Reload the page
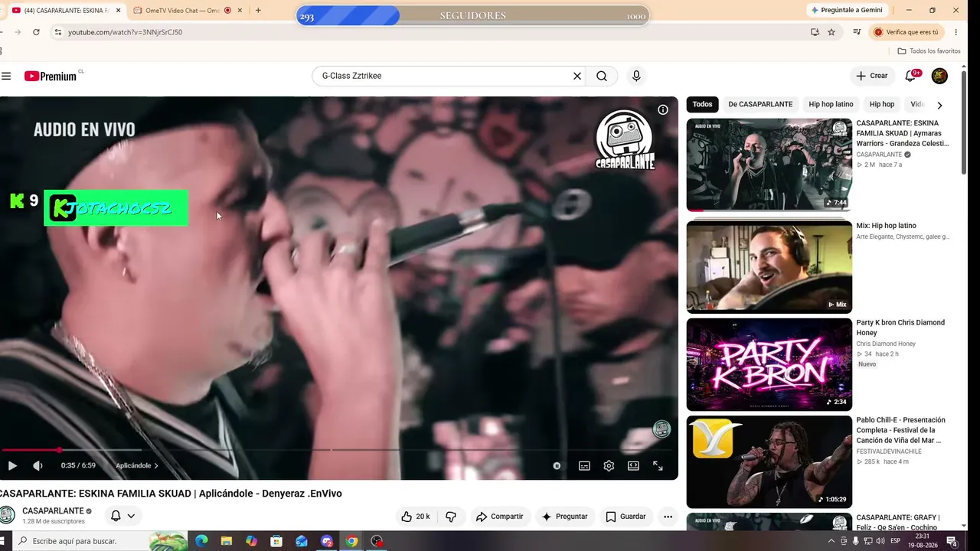Image resolution: width=980 pixels, height=551 pixels. (36, 32)
